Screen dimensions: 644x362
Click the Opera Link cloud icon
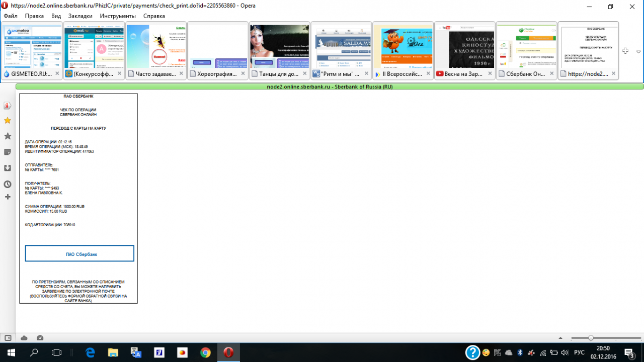click(24, 338)
